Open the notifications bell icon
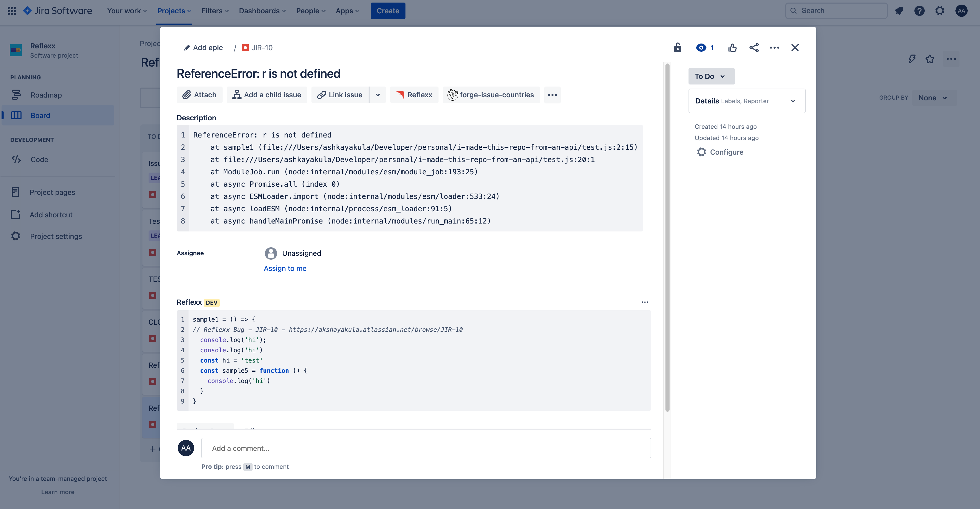 899,11
